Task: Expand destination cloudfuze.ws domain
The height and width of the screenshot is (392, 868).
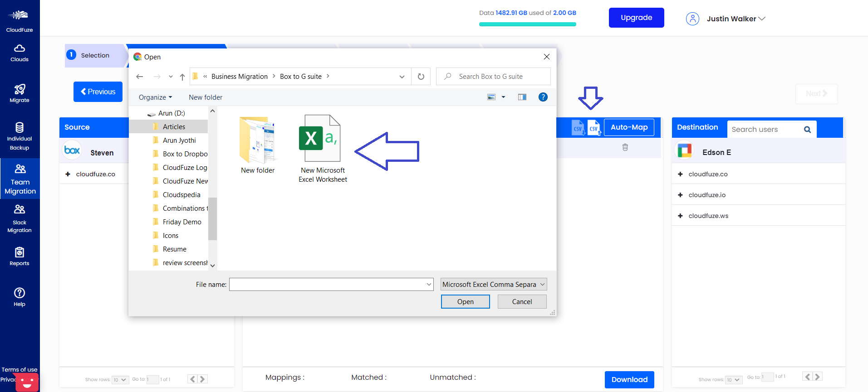Action: coord(680,216)
